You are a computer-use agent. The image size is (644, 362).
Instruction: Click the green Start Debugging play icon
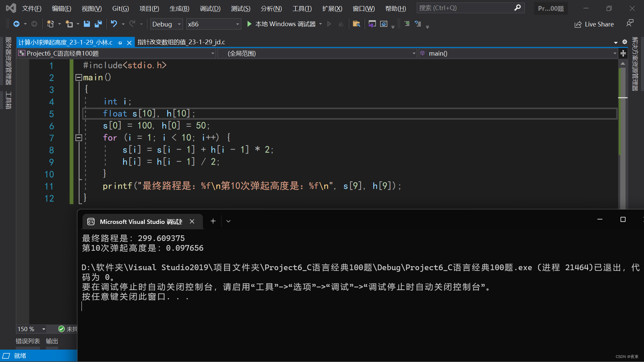click(249, 24)
